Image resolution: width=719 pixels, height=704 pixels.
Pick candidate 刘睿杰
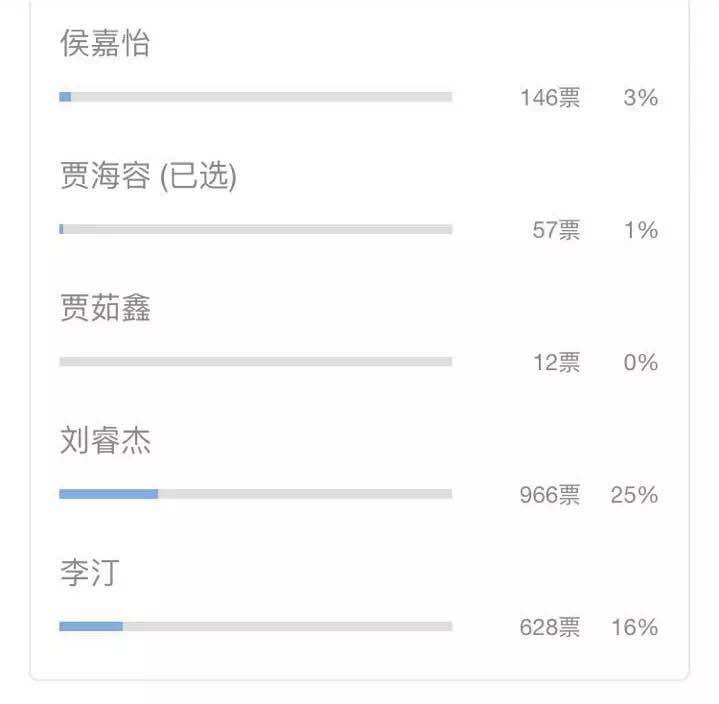click(105, 440)
